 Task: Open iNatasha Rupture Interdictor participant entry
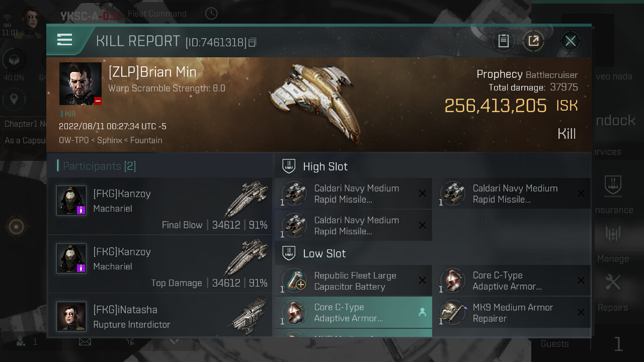coord(160,315)
